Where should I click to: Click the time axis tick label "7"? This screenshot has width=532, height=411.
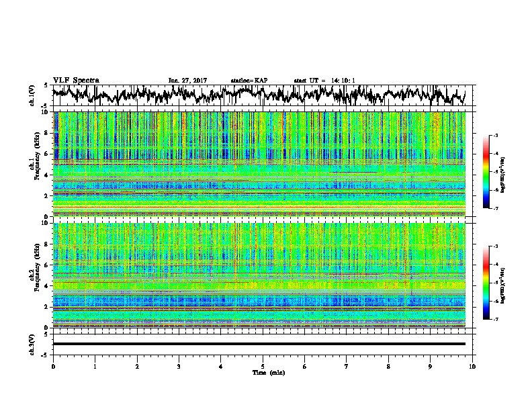347,367
